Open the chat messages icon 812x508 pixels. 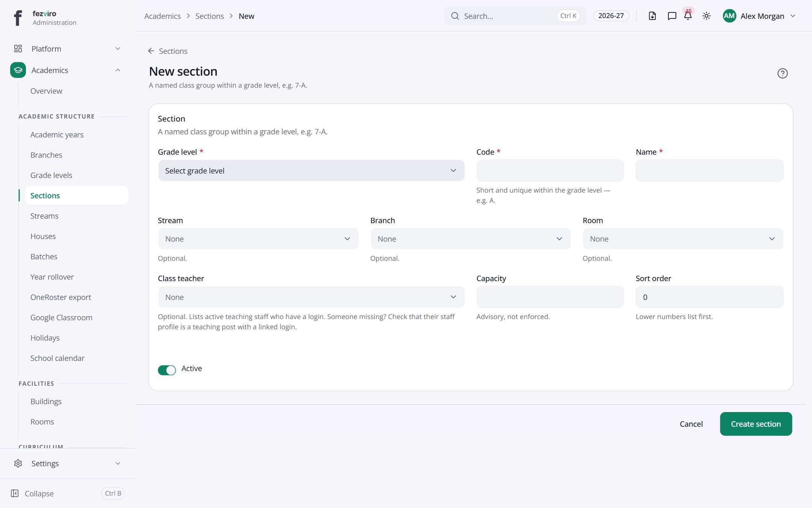tap(672, 16)
